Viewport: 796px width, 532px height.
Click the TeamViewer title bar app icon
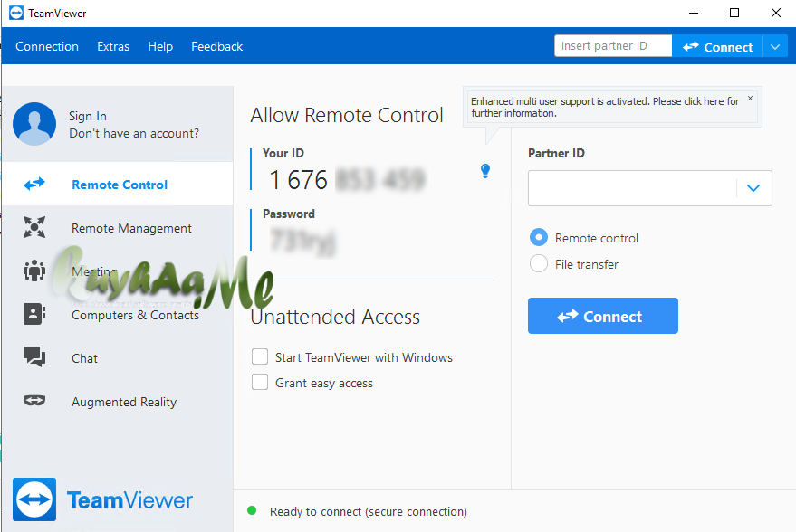click(x=16, y=13)
